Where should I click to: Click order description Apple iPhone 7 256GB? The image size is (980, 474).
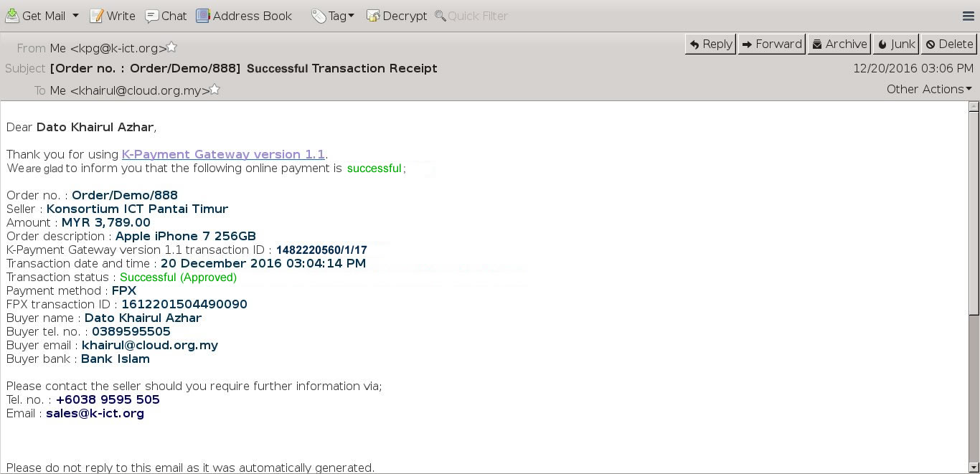tap(186, 236)
